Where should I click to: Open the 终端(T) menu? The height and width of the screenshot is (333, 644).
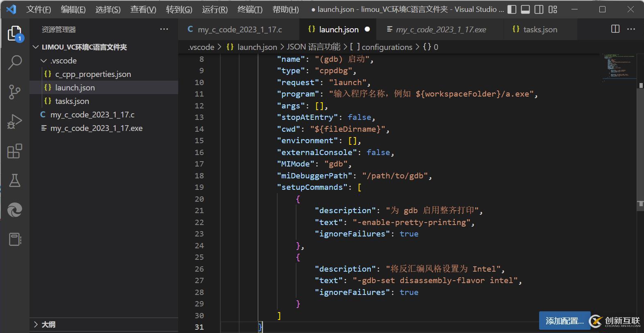(250, 9)
